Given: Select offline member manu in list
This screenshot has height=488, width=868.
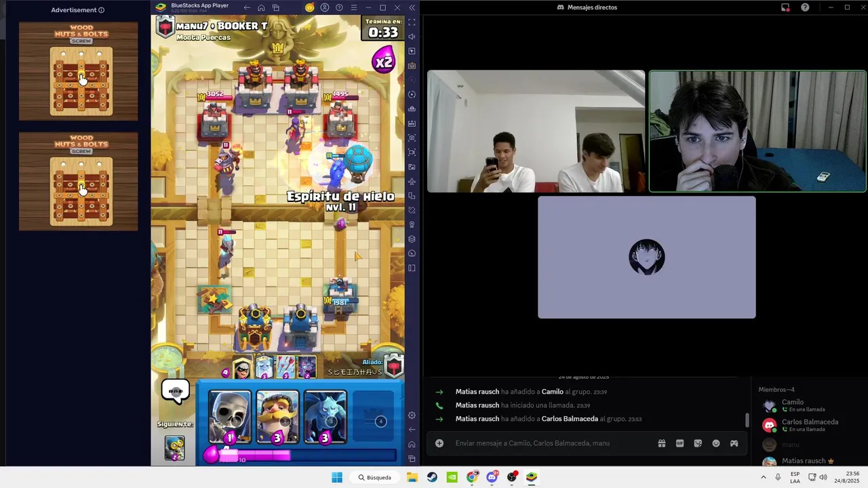Looking at the screenshot, I should (x=808, y=445).
